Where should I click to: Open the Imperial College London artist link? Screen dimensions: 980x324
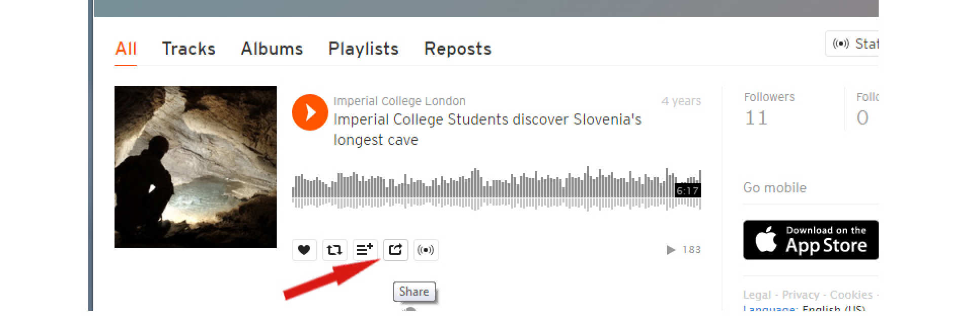[399, 101]
